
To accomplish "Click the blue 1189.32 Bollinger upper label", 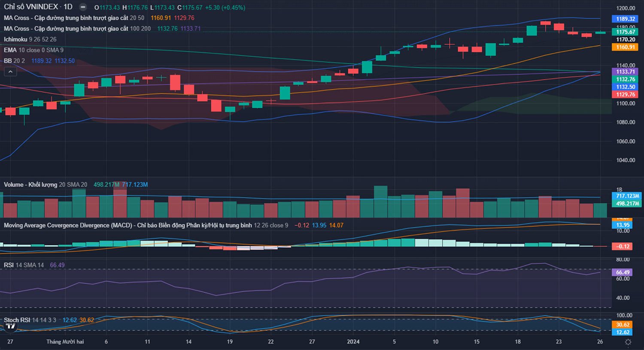I will (625, 19).
